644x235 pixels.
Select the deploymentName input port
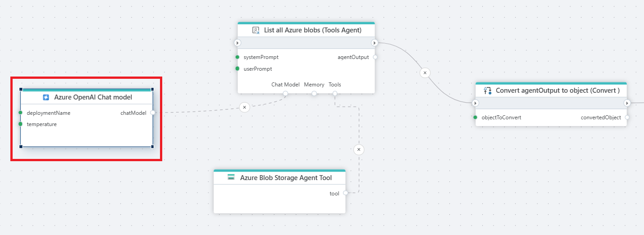[x=21, y=113]
